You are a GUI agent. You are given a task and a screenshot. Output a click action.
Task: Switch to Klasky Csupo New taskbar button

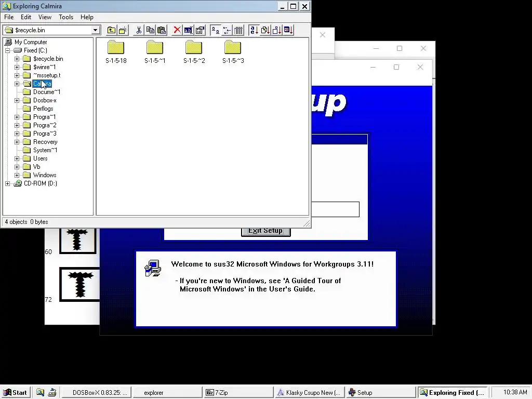point(309,393)
